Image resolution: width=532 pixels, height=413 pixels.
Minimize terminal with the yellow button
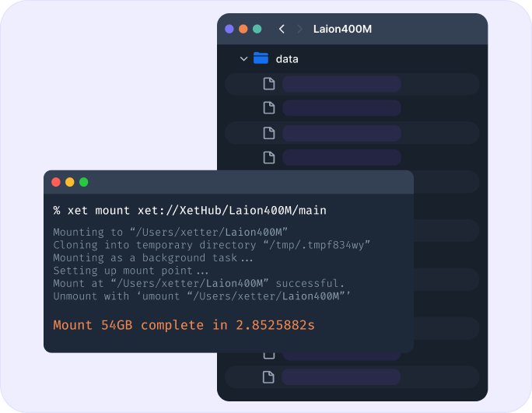pyautogui.click(x=70, y=182)
